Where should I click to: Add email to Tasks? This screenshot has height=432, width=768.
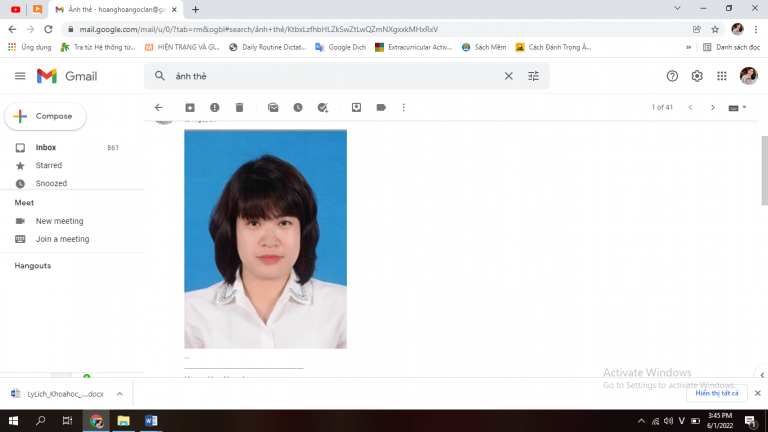[x=322, y=107]
